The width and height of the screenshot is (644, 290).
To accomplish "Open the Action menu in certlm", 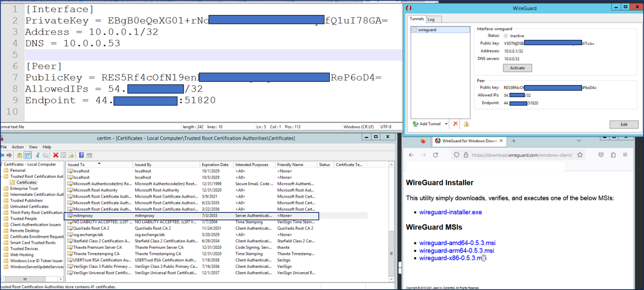I will click(18, 147).
